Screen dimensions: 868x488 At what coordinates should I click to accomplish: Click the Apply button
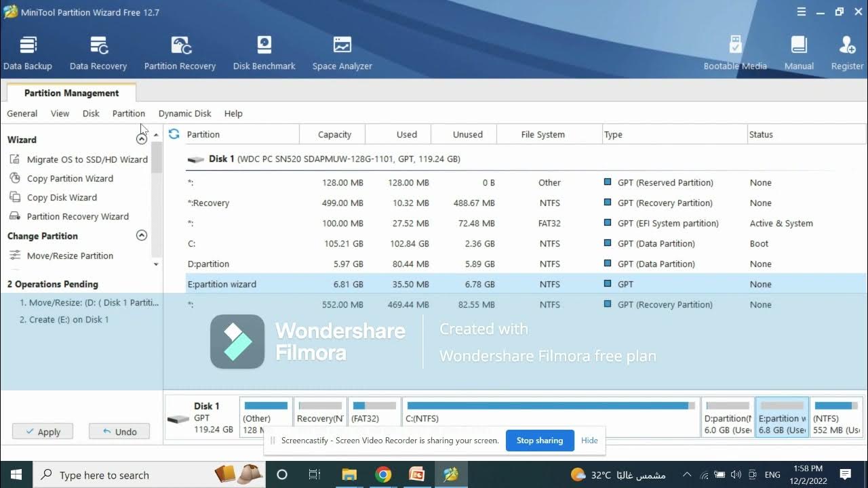point(42,431)
